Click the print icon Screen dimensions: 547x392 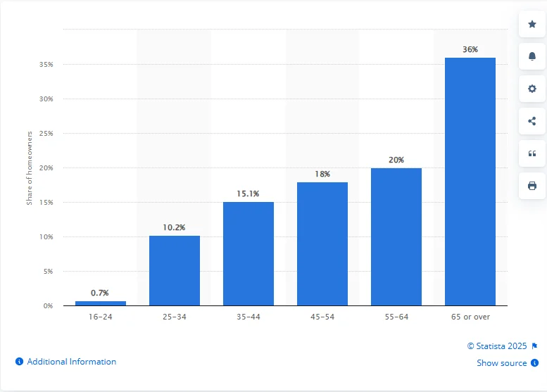[x=532, y=186]
